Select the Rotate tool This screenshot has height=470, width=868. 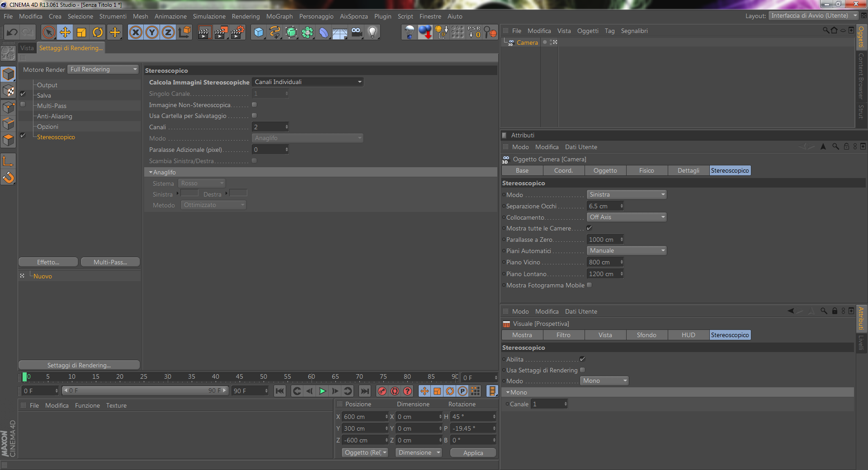click(98, 33)
